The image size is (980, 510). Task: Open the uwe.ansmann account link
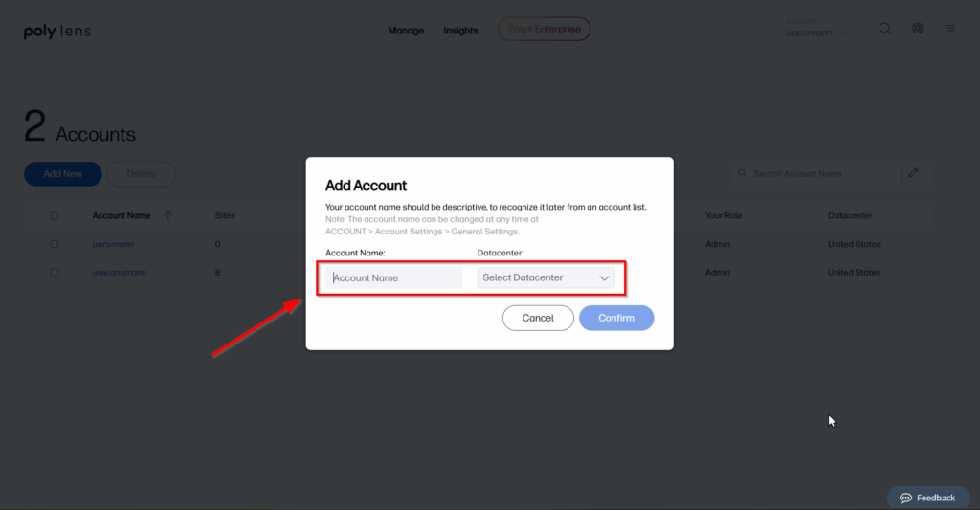(x=118, y=273)
